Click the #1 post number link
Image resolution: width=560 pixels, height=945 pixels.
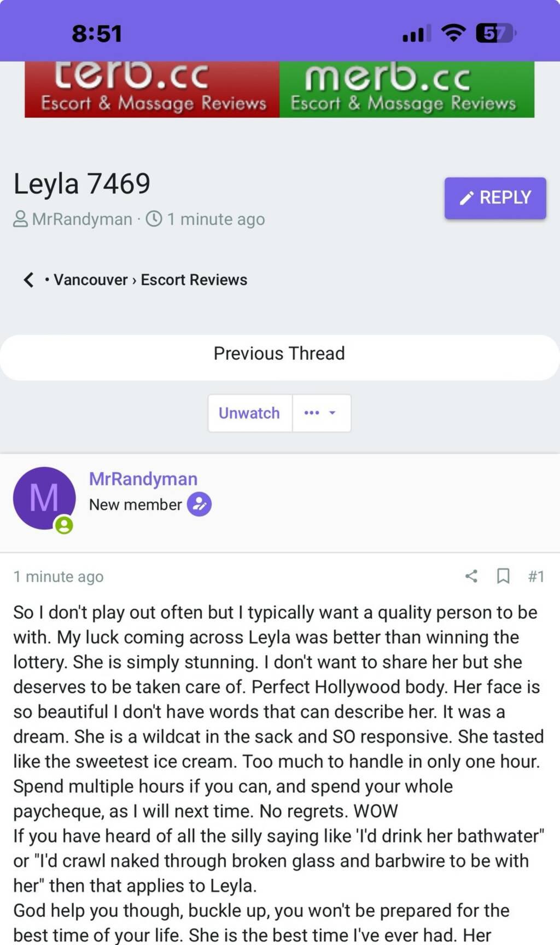coord(536,576)
